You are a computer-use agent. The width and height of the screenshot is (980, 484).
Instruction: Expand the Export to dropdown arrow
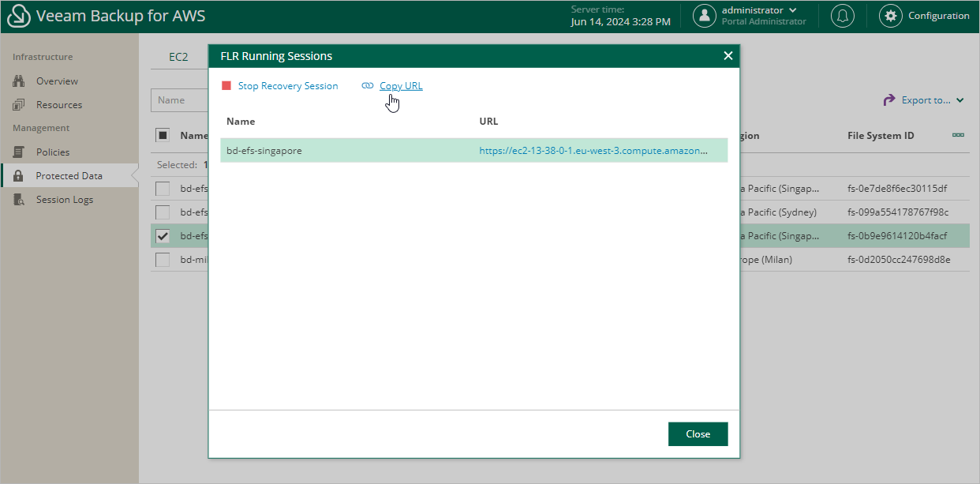point(960,100)
